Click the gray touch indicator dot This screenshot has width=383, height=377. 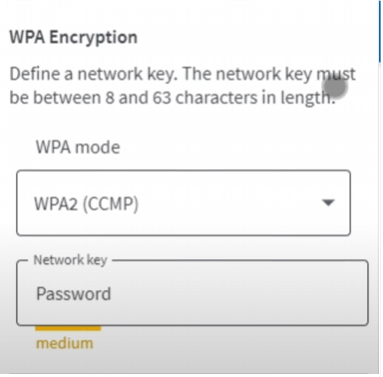tap(335, 87)
